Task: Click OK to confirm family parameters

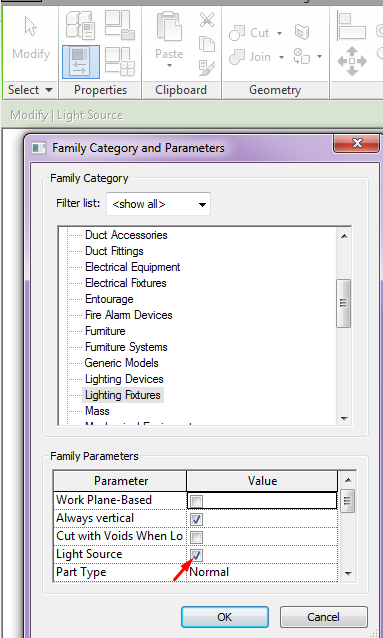Action: [225, 617]
